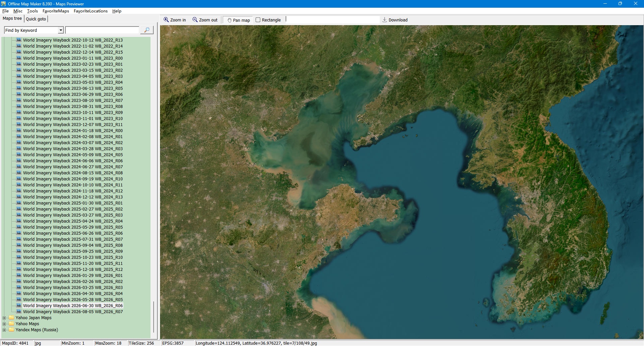The image size is (644, 346).
Task: Select the Rectangle selection tool
Action: tap(258, 20)
